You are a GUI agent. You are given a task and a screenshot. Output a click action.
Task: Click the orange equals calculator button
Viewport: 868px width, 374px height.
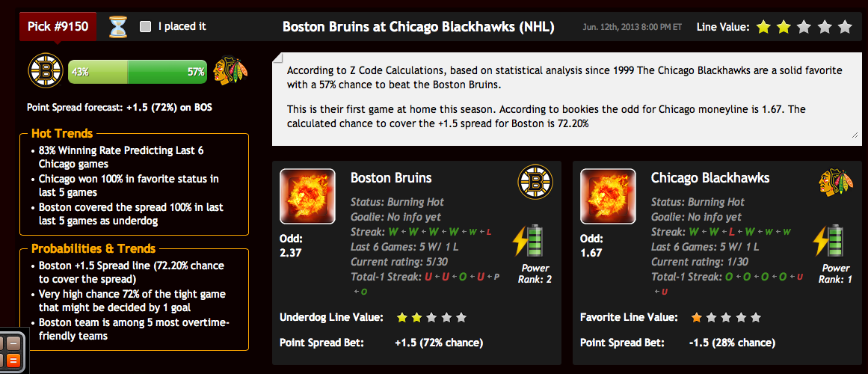pos(12,360)
